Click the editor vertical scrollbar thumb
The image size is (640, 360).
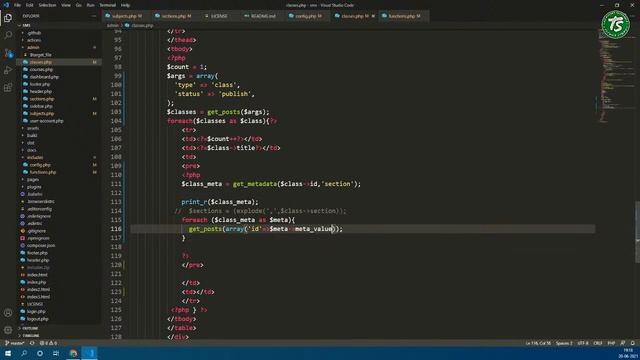[638, 232]
